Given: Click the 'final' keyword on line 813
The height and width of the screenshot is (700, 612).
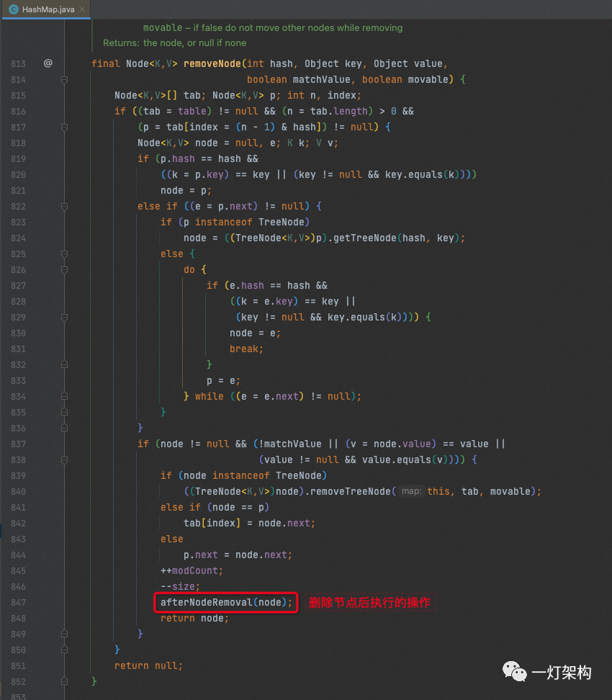Looking at the screenshot, I should click(106, 64).
